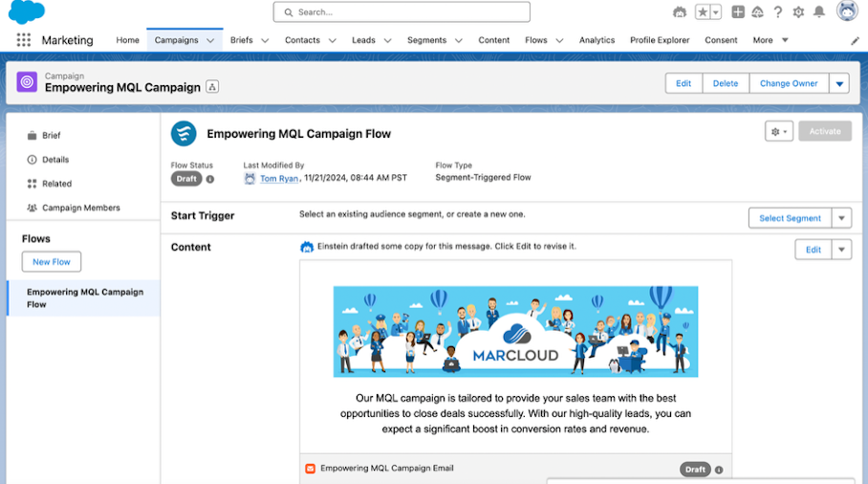Screen dimensions: 868x484
Task: Click the Segments tab label
Action: [426, 40]
